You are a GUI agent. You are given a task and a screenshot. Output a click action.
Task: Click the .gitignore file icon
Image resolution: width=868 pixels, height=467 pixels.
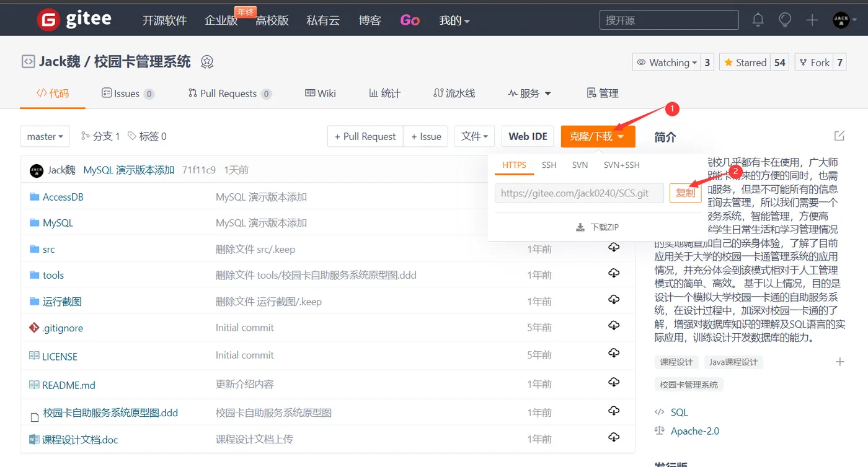pos(34,327)
